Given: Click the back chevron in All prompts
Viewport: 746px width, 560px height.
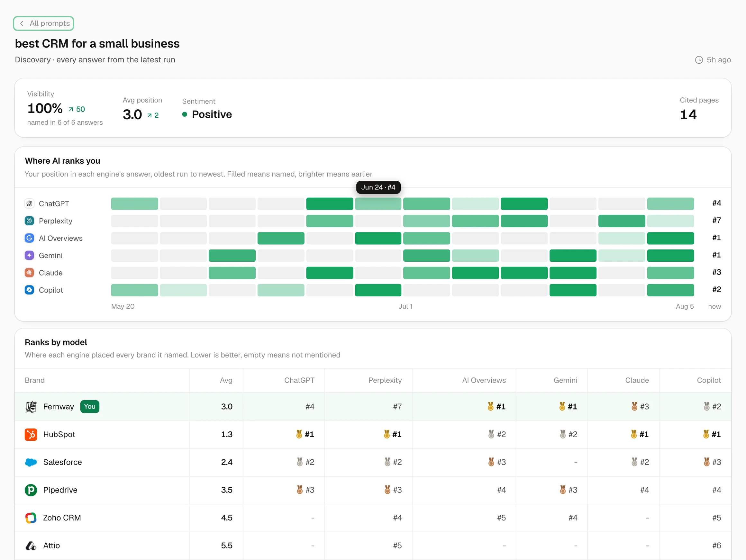Looking at the screenshot, I should point(22,23).
